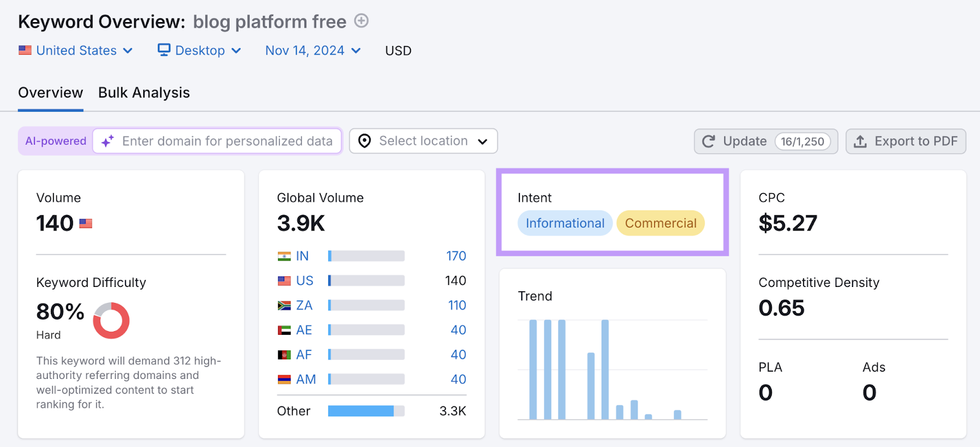980x447 pixels.
Task: Click the Keyword Difficulty donut chart
Action: click(111, 320)
